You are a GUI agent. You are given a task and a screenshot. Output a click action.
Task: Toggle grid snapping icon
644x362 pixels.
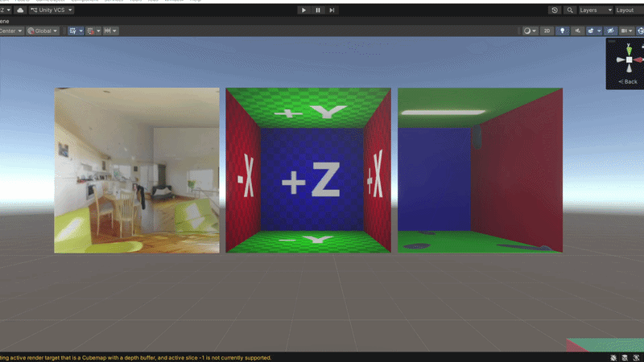[90, 31]
